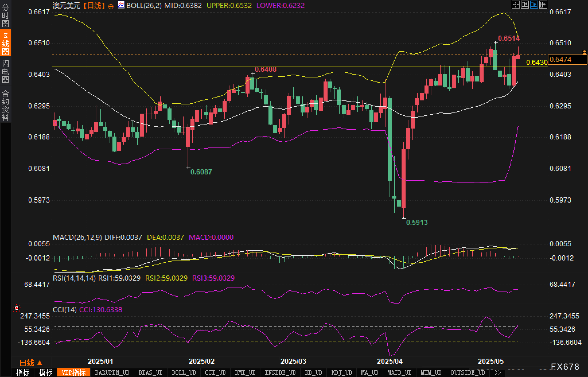Click the yellow 0.6430 horizontal price line label
The height and width of the screenshot is (377, 588).
[537, 63]
